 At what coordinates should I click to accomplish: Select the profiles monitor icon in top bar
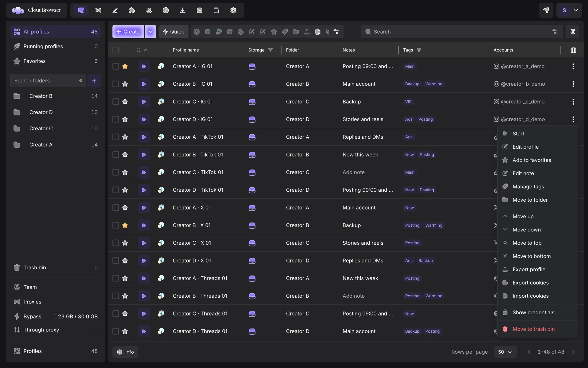pos(81,10)
